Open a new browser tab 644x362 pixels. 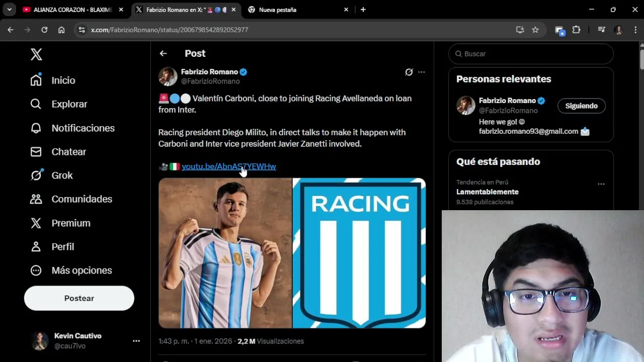[363, 10]
